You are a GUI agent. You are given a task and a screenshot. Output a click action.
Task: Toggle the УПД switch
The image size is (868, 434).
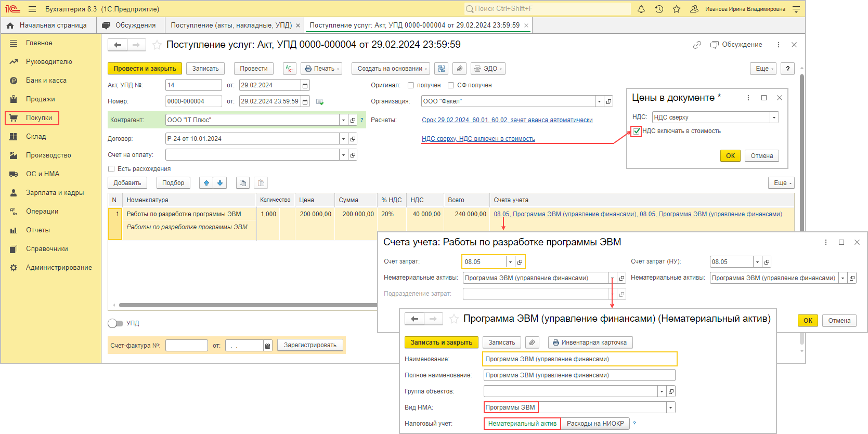pyautogui.click(x=115, y=323)
